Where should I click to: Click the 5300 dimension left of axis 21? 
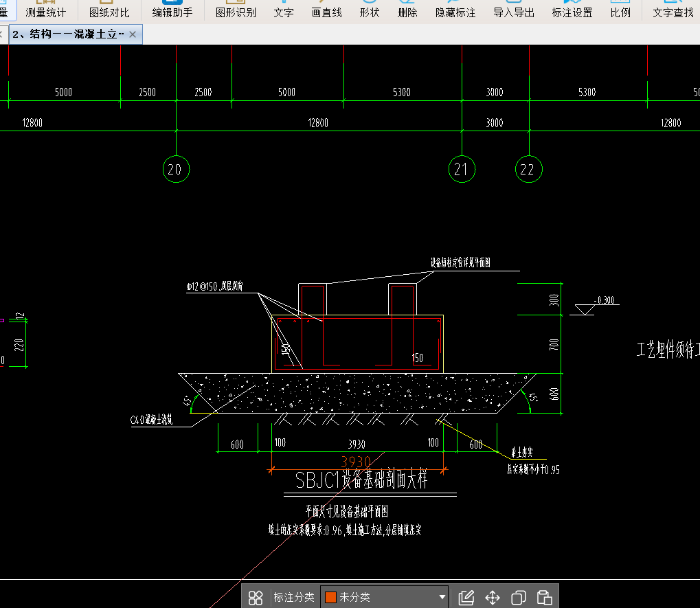coord(401,92)
